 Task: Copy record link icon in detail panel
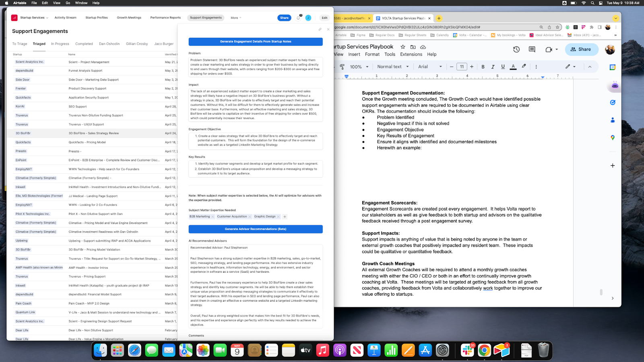tap(320, 29)
